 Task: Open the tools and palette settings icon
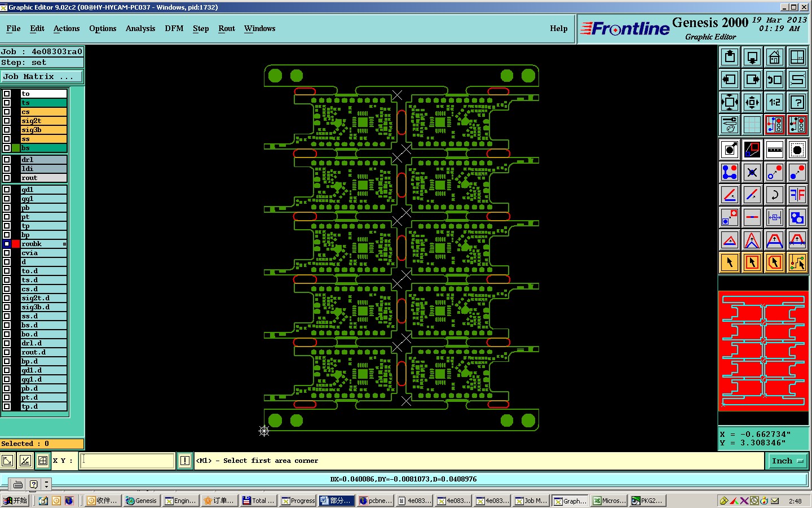coord(730,125)
